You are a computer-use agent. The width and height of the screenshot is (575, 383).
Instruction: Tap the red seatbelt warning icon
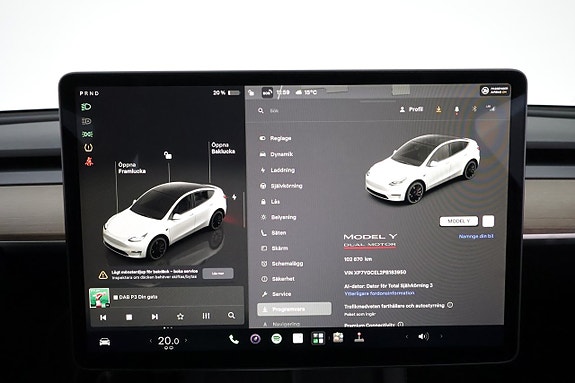[89, 161]
